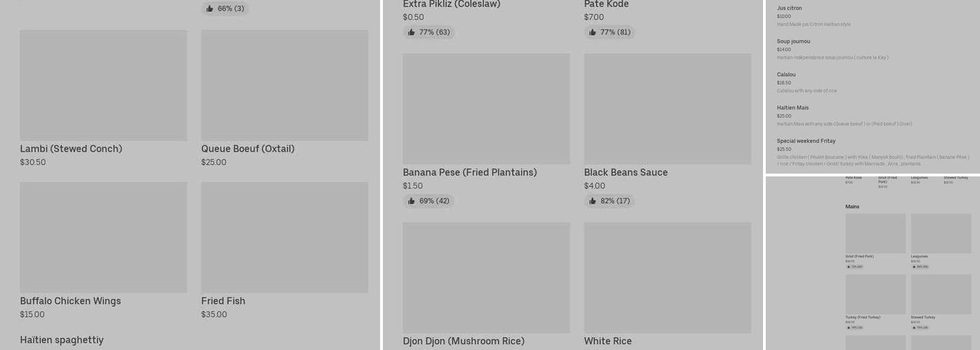
Task: Click thumbs-up icon beside 77% (63) rating
Action: click(x=412, y=32)
